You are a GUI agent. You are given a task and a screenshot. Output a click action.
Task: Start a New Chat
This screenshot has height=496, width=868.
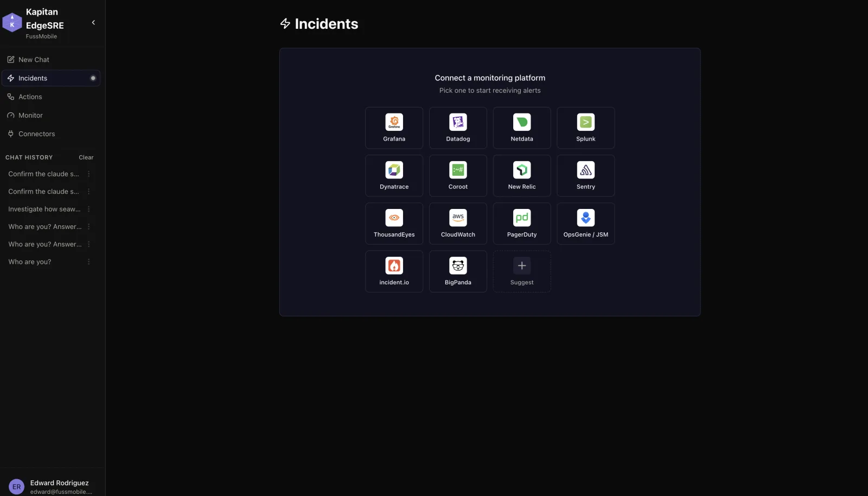tap(50, 60)
